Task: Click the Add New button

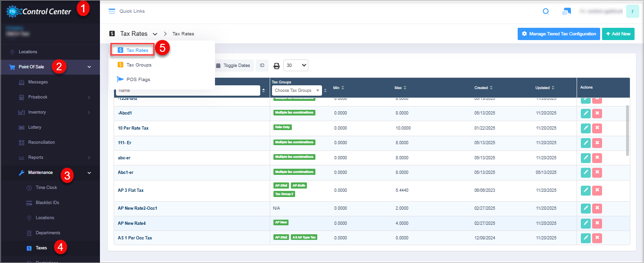Action: [618, 34]
